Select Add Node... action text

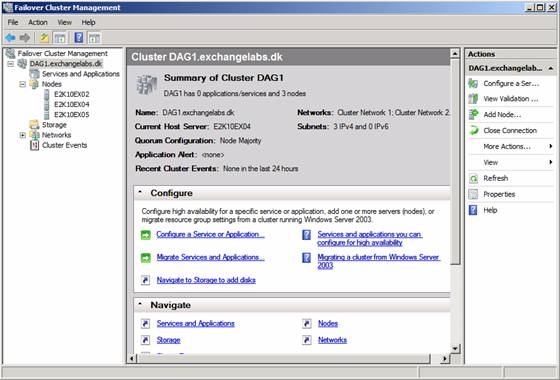[x=502, y=115]
